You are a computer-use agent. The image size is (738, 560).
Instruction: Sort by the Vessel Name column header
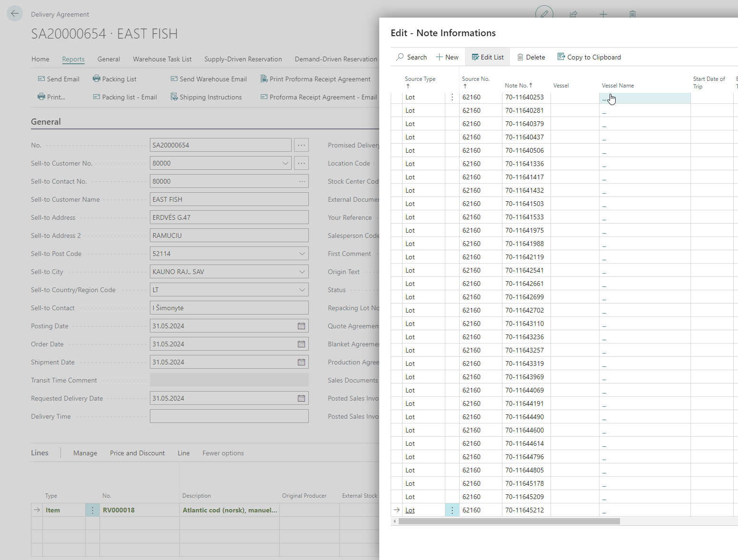coord(617,86)
